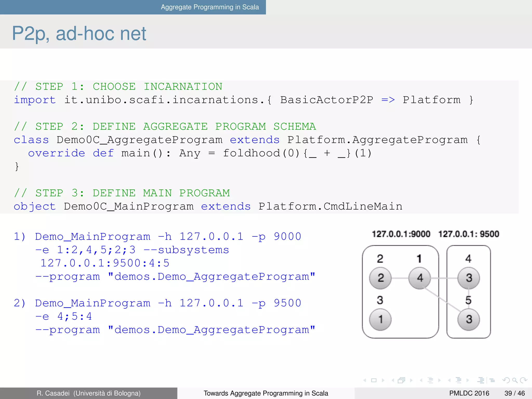This screenshot has height=399, width=532.
Task: Click the section navigation lines icon
Action: pos(458,380)
